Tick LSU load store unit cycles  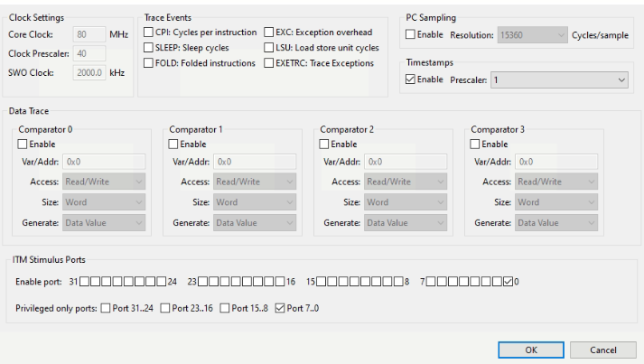tap(269, 48)
